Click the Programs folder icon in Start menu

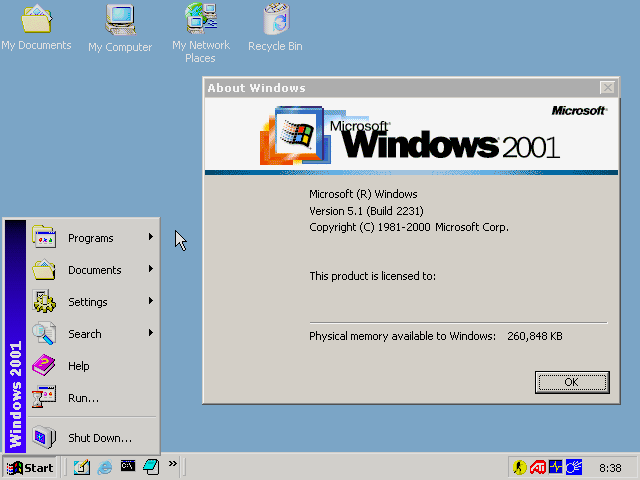pos(44,237)
